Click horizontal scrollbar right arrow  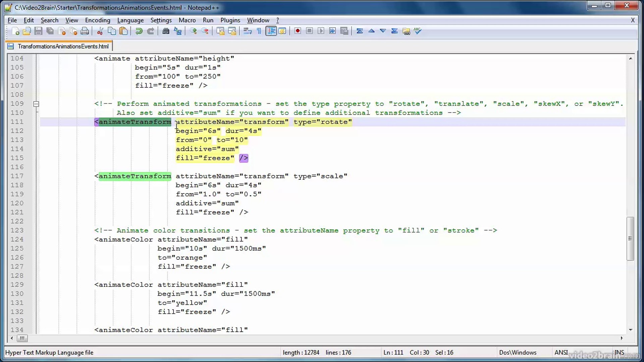tap(622, 338)
